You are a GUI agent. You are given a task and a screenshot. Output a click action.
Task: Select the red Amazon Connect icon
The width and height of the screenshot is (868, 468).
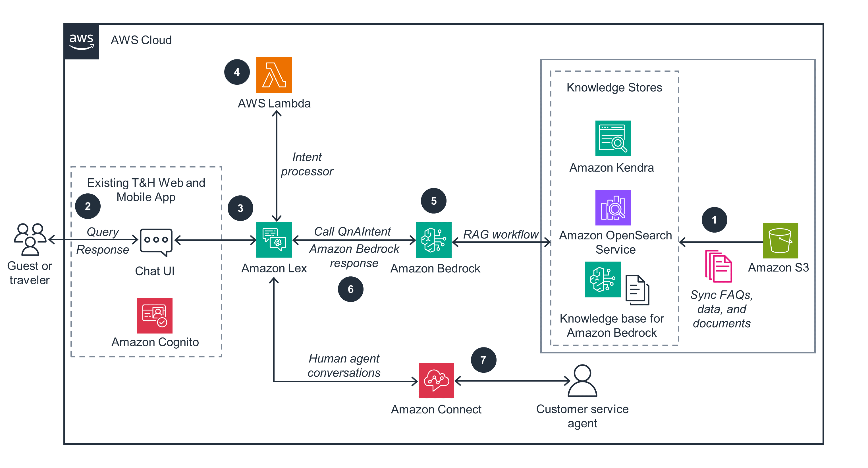pyautogui.click(x=436, y=380)
